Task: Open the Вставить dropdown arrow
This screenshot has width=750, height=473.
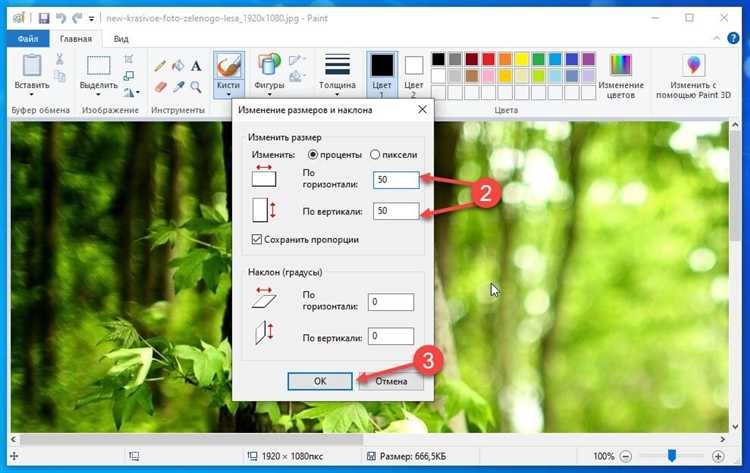Action: coord(32,94)
